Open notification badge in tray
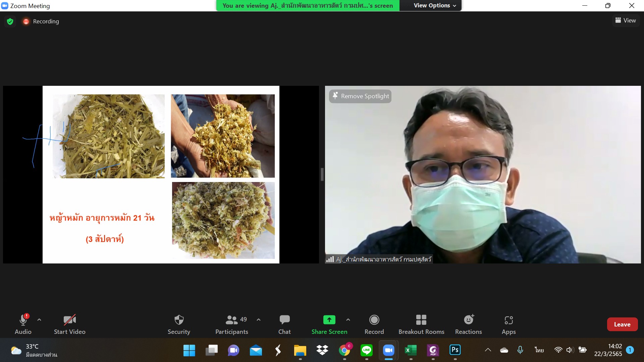 tap(630, 350)
